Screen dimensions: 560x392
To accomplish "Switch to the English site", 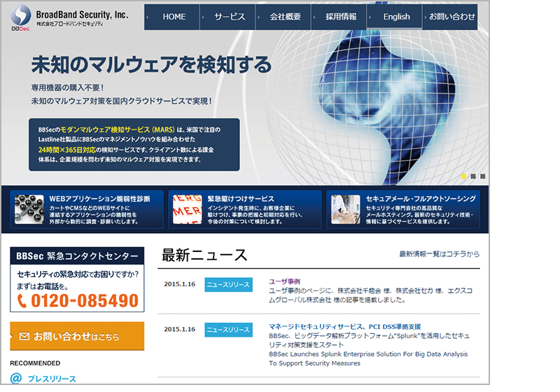I will click(x=395, y=17).
